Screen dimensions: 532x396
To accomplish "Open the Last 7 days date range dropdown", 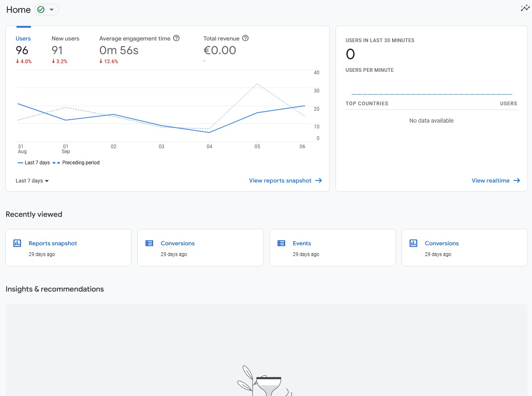I will coord(32,181).
